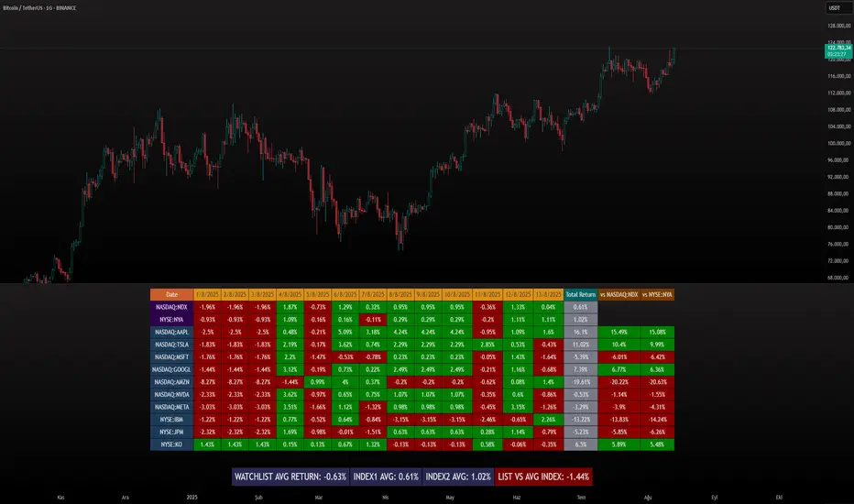Click the 100.000,00 price axis label
Image resolution: width=854 pixels, height=504 pixels.
[x=838, y=143]
